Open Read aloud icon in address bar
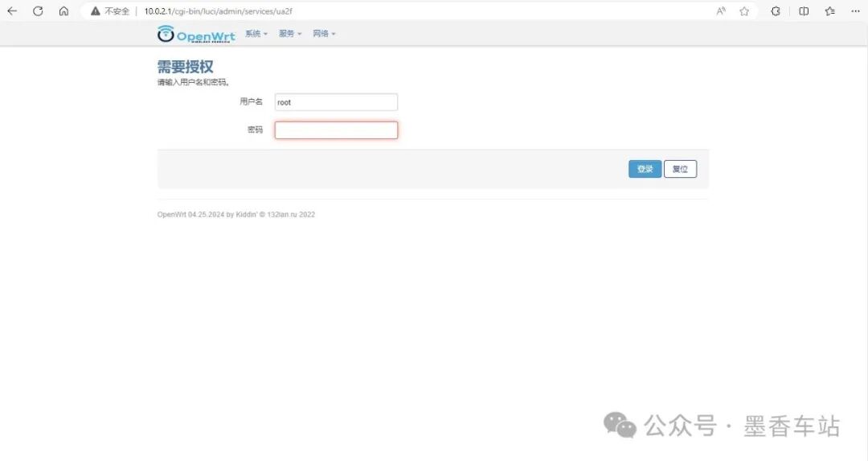Screen dimensions: 868x461 click(x=721, y=11)
